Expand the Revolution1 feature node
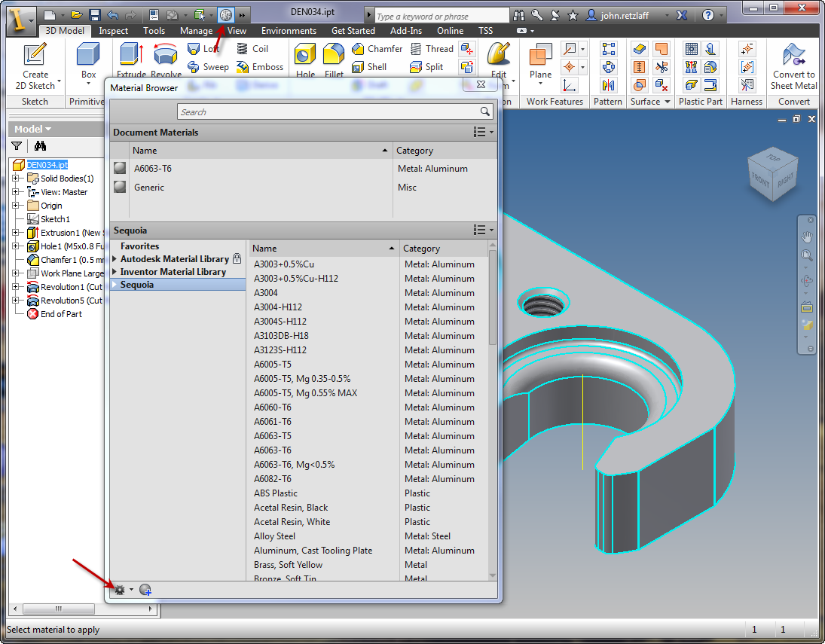 pyautogui.click(x=15, y=287)
